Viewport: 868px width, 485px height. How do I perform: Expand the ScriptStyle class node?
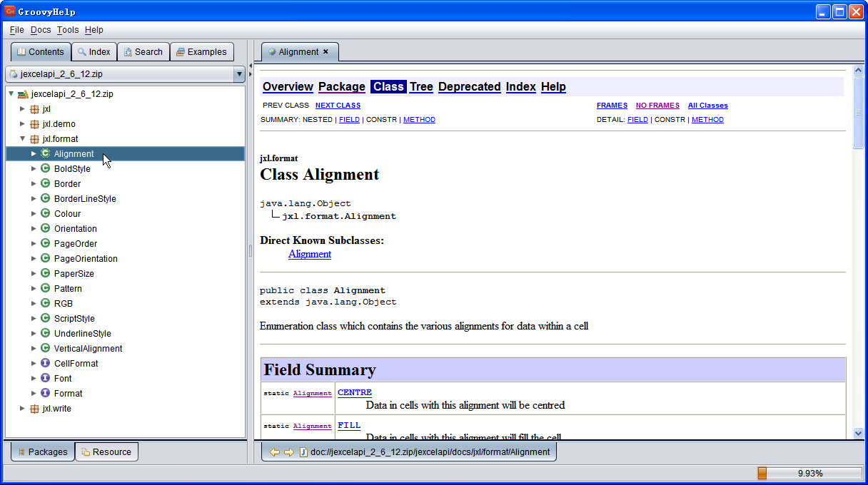tap(34, 319)
